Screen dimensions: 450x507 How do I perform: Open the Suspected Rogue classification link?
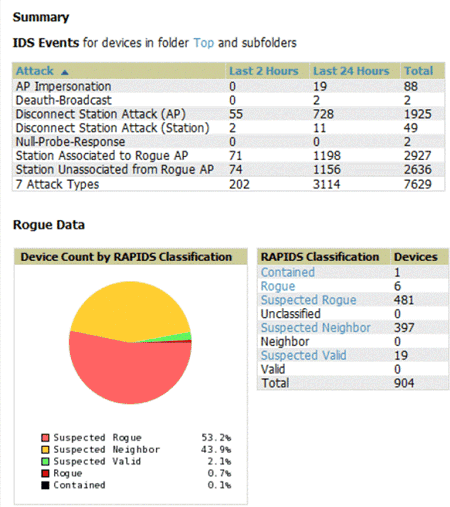pyautogui.click(x=308, y=300)
